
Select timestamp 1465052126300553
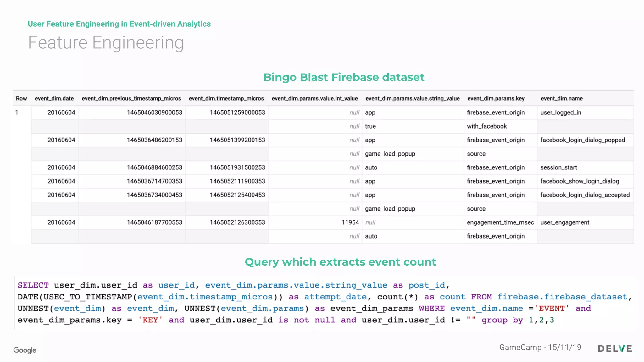pos(237,222)
